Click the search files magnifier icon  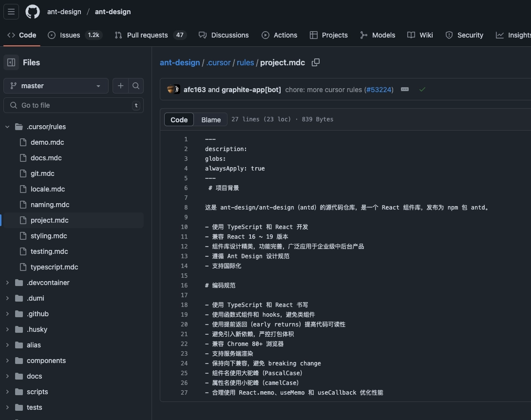click(136, 86)
